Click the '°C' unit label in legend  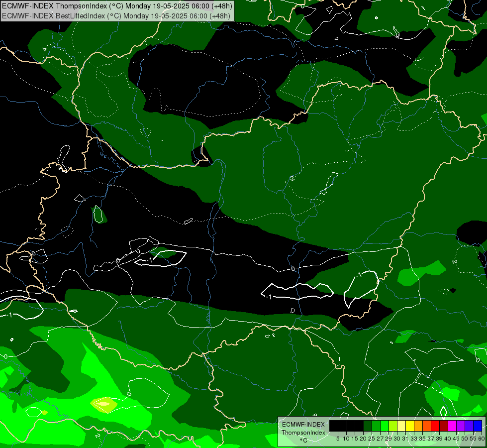(x=303, y=441)
